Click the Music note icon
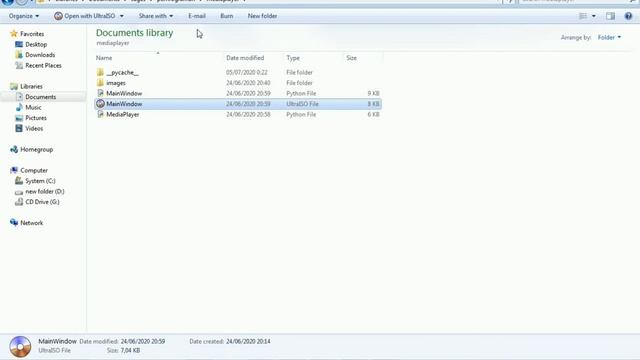The image size is (640, 360). click(x=19, y=107)
